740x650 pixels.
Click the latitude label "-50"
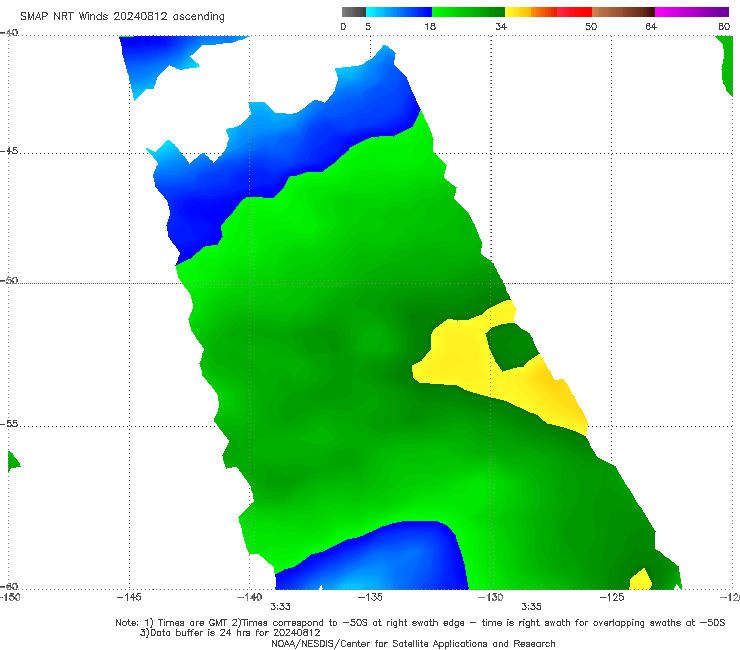[9, 281]
